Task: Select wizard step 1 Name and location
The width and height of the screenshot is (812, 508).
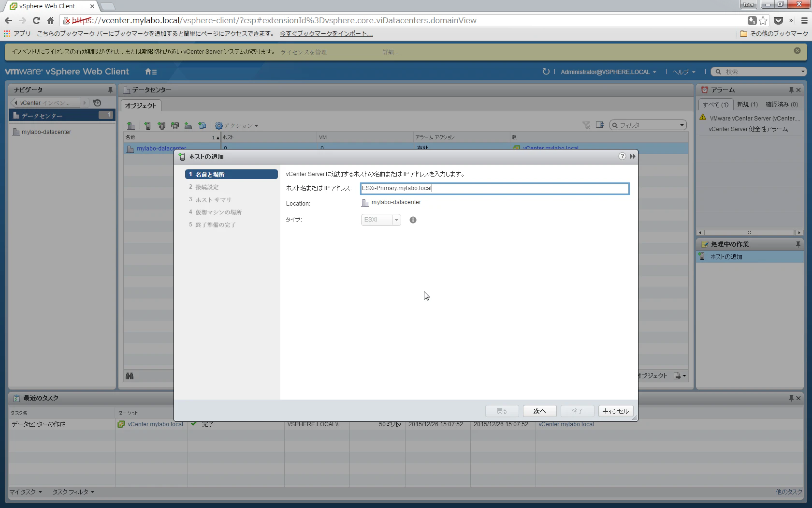Action: point(231,174)
